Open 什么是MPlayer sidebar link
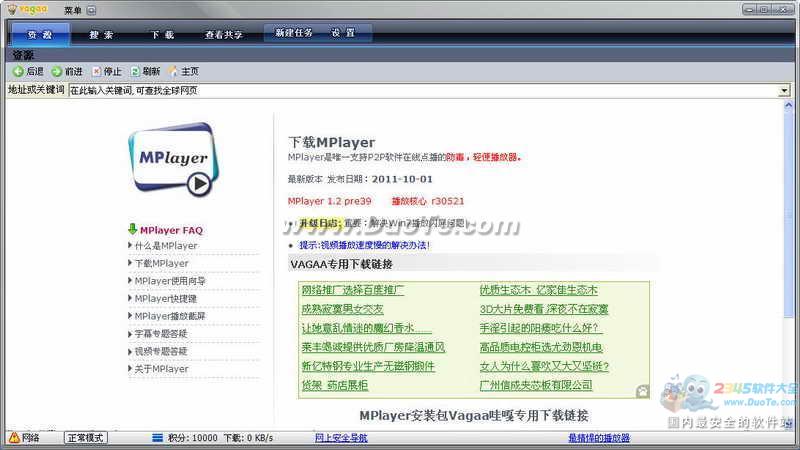The image size is (800, 450). 166,245
